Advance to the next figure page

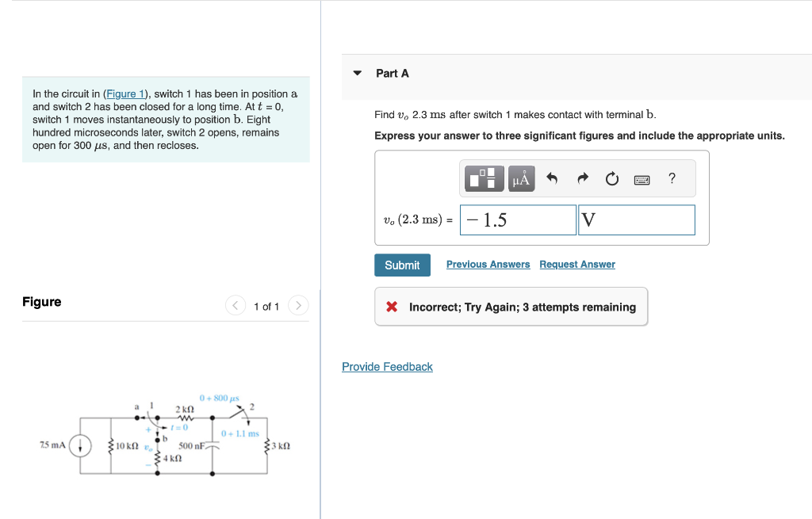tap(297, 306)
